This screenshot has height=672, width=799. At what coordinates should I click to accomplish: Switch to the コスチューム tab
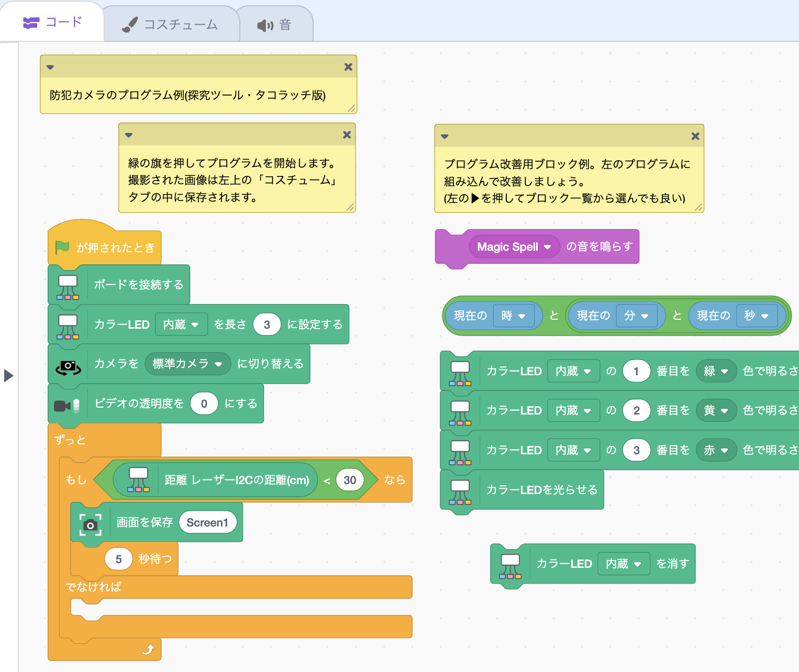coord(171,25)
